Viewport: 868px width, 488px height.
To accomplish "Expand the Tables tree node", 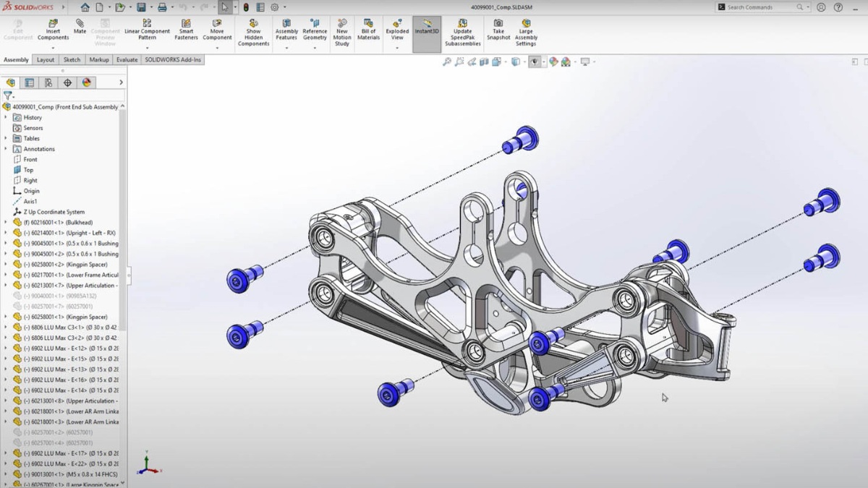I will [6, 138].
